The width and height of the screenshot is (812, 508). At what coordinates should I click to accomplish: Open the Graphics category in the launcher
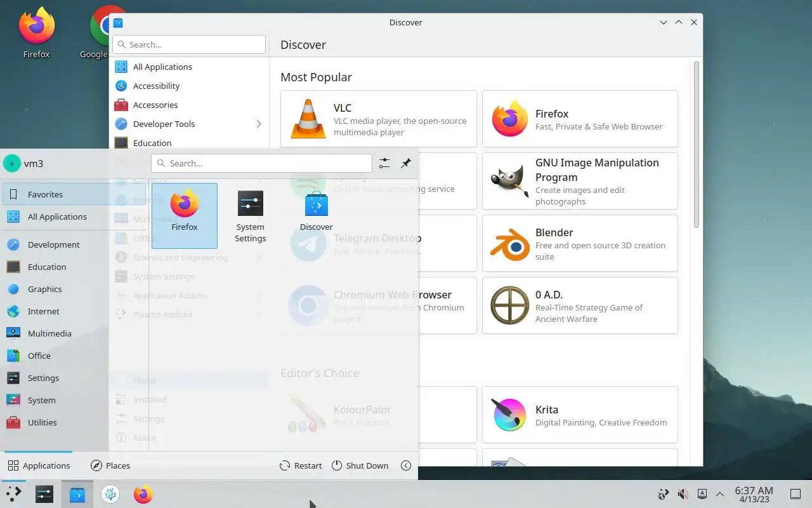click(x=74, y=289)
